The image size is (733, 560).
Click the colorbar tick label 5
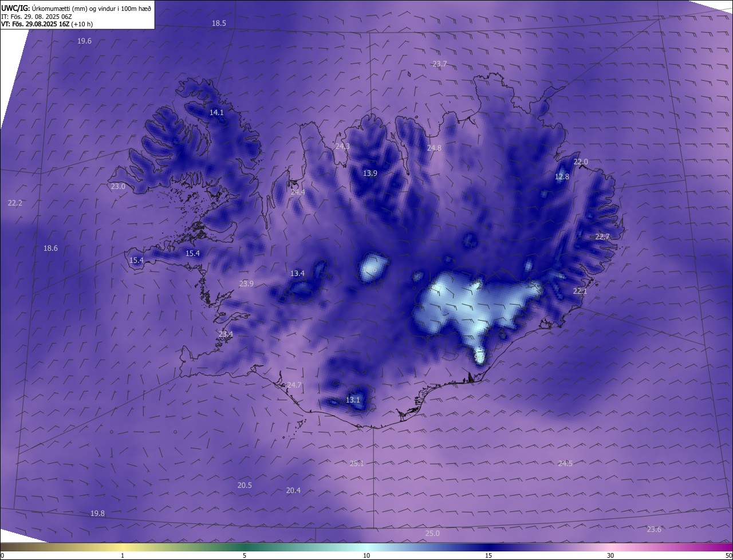245,555
